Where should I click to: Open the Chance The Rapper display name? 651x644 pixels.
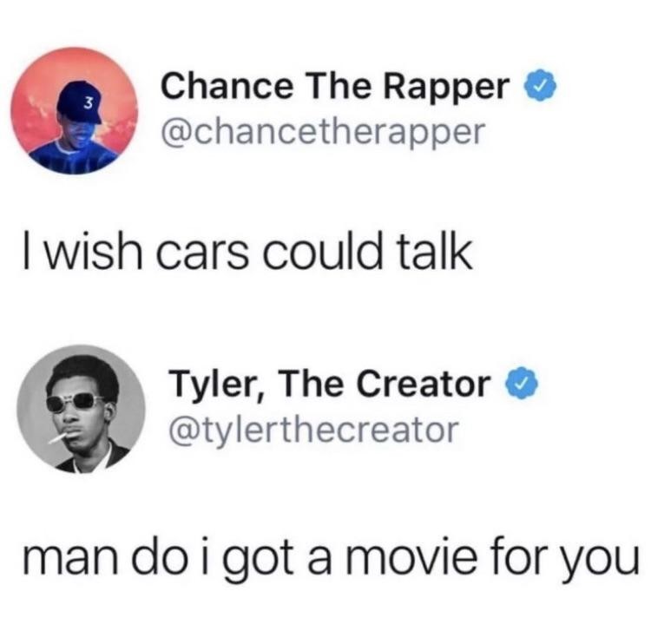point(335,86)
